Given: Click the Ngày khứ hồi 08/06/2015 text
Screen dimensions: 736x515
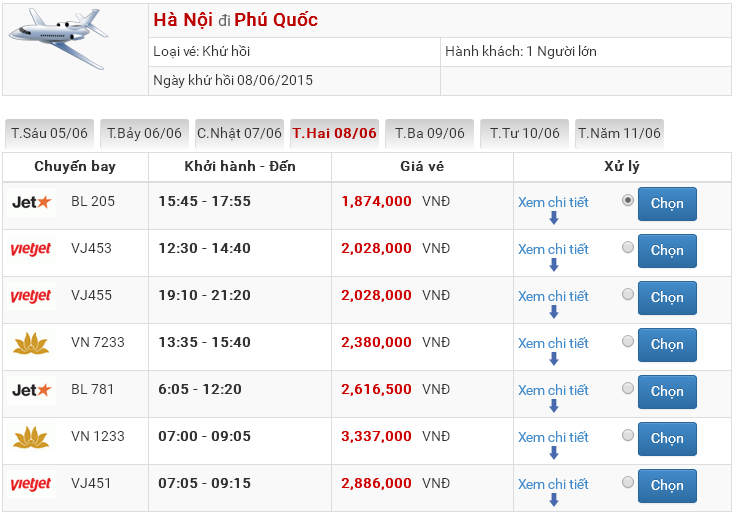Looking at the screenshot, I should [233, 80].
